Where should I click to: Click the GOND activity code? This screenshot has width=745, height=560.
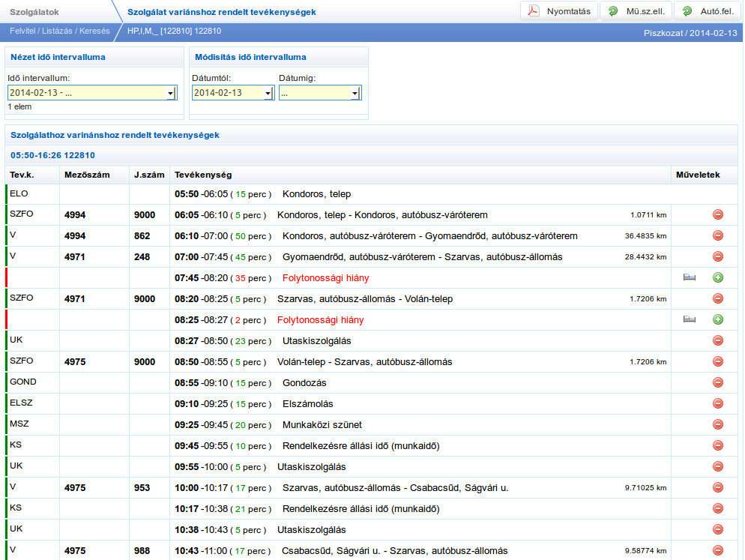[22, 382]
